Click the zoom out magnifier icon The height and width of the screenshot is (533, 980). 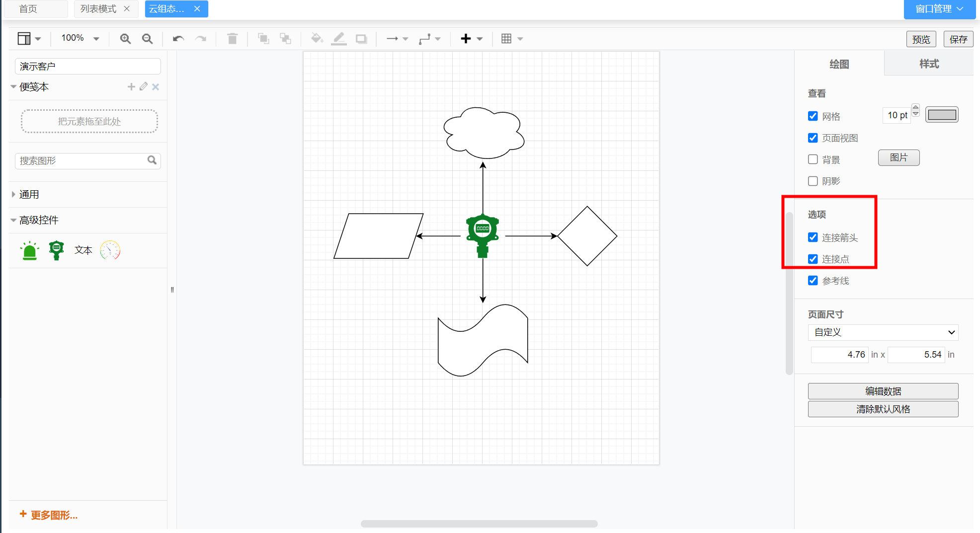pyautogui.click(x=147, y=39)
